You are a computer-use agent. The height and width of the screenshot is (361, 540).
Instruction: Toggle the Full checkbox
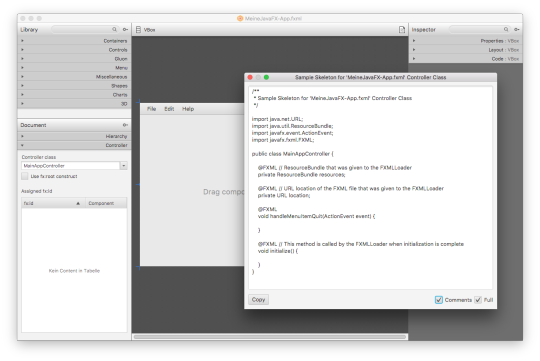(x=478, y=300)
